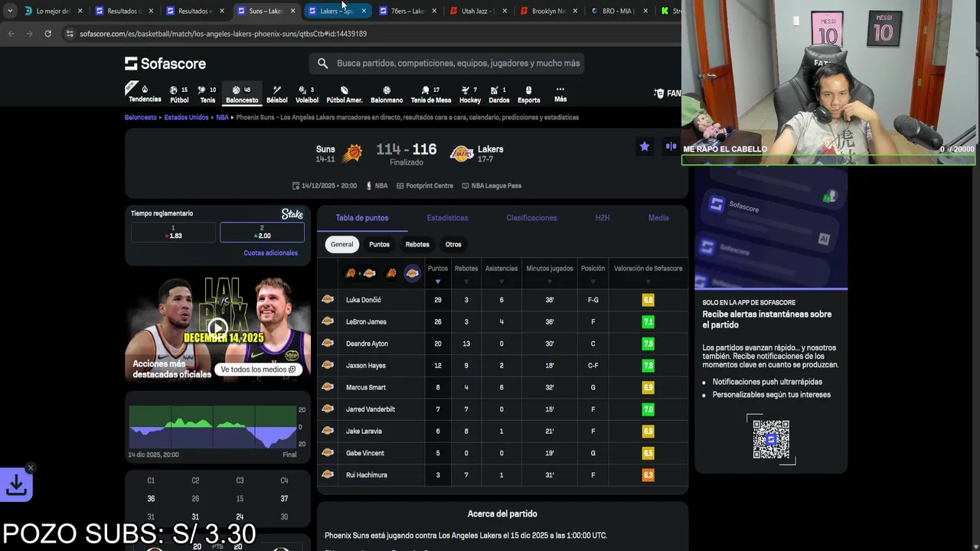980x551 pixels.
Task: Open NBA league link under the score
Action: tap(377, 186)
